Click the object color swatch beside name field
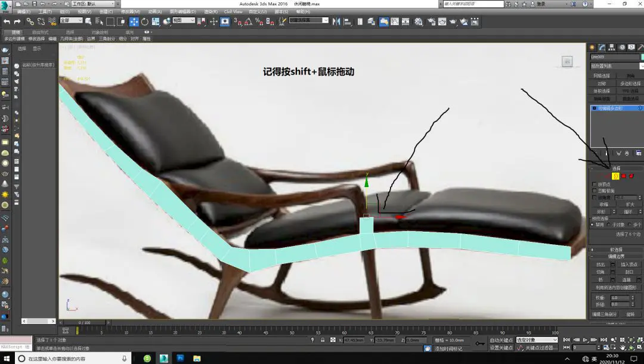Viewport: 644px width, 364px height. click(x=642, y=57)
